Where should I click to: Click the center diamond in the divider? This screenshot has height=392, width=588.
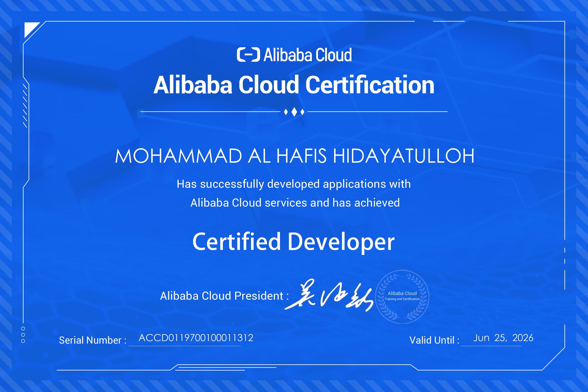tap(294, 112)
